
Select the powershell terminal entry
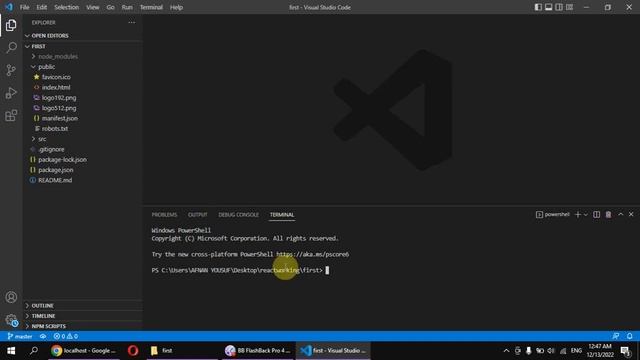coord(553,215)
